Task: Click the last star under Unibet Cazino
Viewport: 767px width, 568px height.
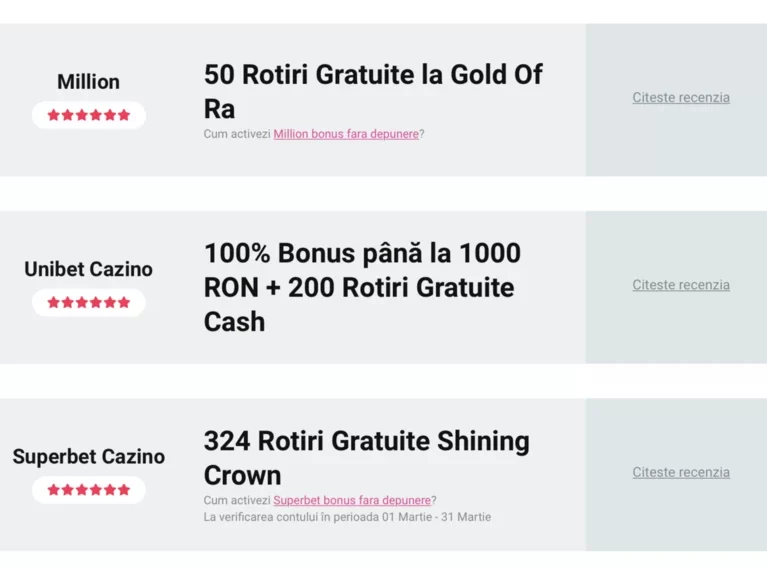Action: coord(124,302)
